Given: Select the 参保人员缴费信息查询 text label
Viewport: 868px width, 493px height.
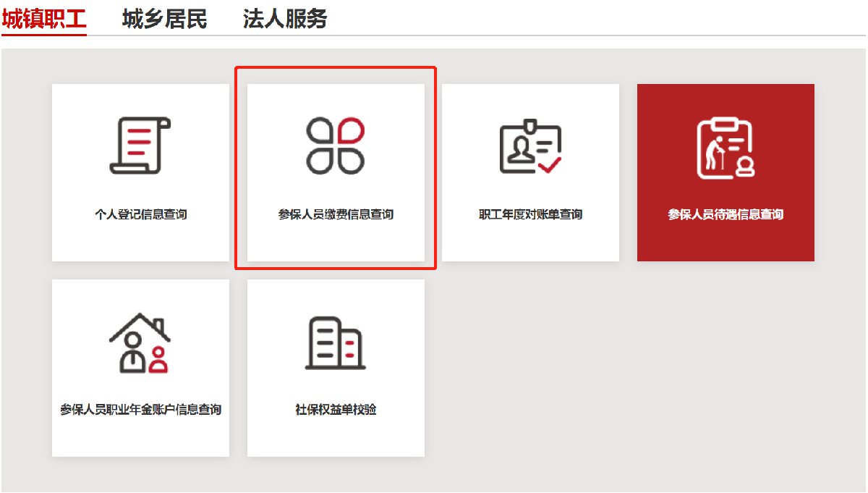Looking at the screenshot, I should (335, 213).
